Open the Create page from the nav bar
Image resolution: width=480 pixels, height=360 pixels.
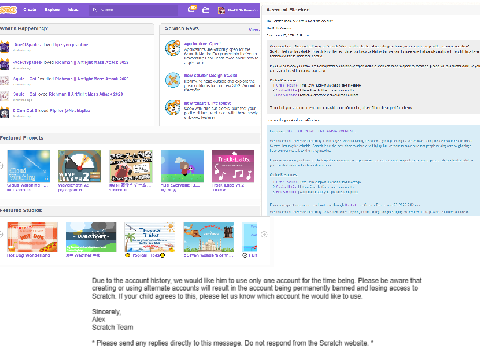click(x=30, y=10)
